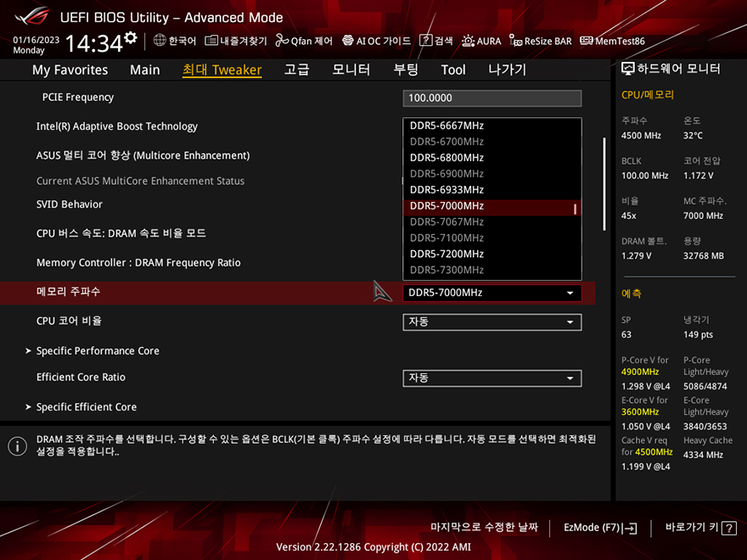The height and width of the screenshot is (560, 747).
Task: Click Current ASUS MultiCore Enhancement Status
Action: 141,181
